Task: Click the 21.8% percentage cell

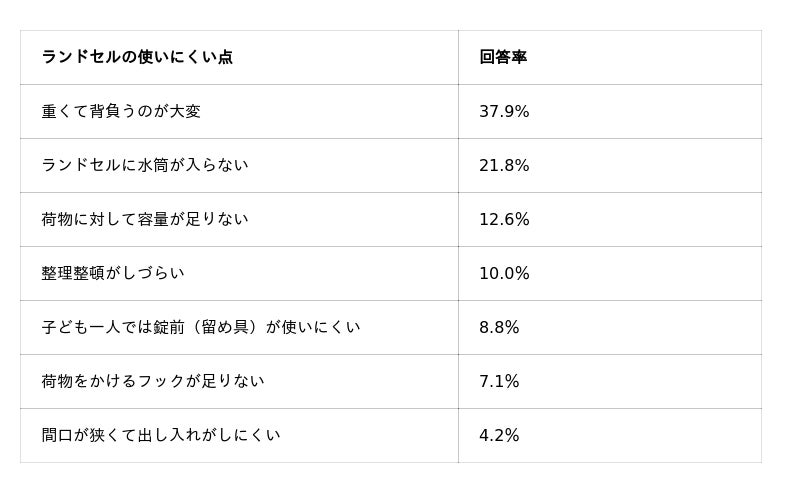Action: (x=504, y=165)
